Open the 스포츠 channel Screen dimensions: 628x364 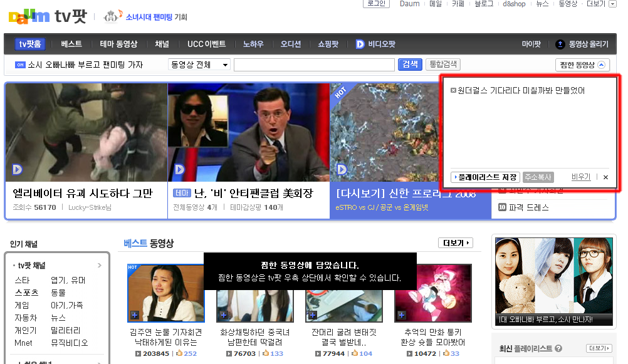pyautogui.click(x=26, y=293)
